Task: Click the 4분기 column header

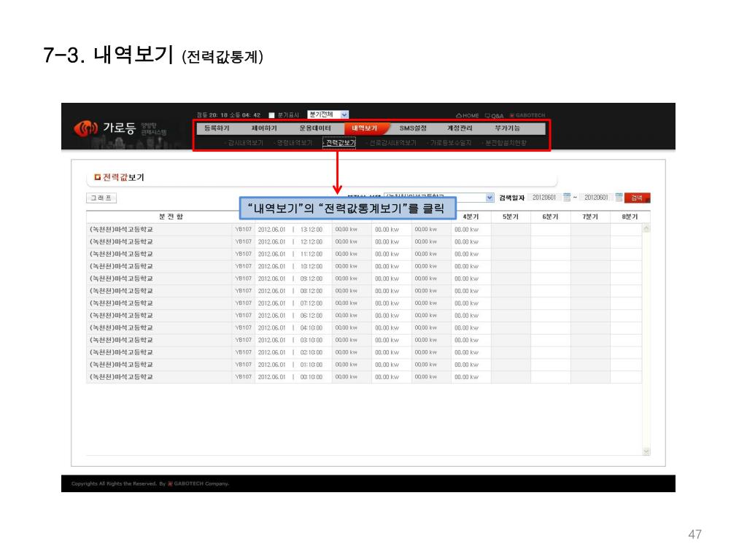Action: (471, 217)
